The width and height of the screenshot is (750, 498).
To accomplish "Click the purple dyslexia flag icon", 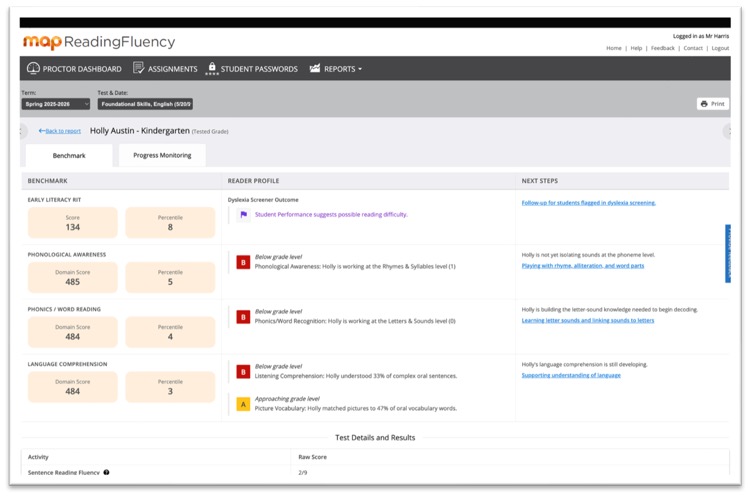I will tap(243, 215).
